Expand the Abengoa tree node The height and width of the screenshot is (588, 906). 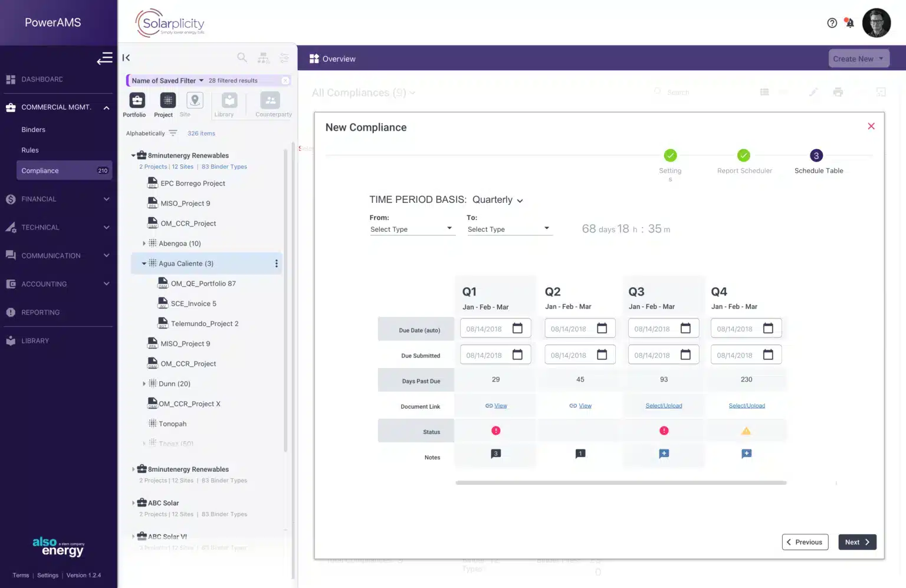tap(145, 243)
